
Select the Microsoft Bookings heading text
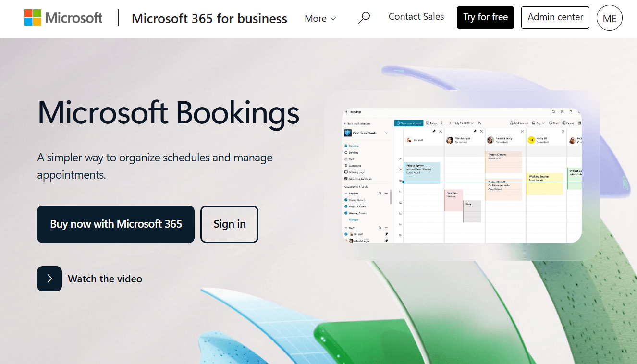168,113
